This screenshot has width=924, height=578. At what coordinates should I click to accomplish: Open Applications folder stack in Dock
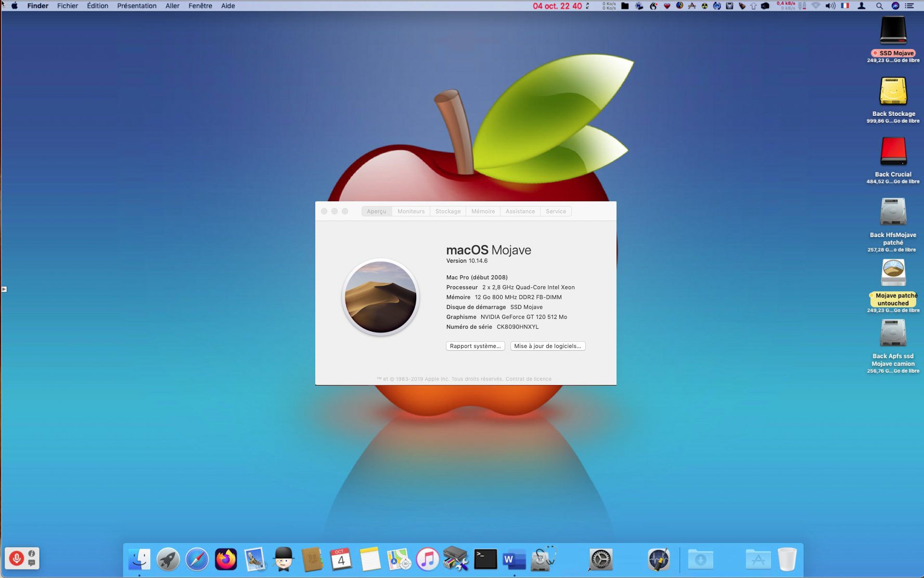(758, 559)
